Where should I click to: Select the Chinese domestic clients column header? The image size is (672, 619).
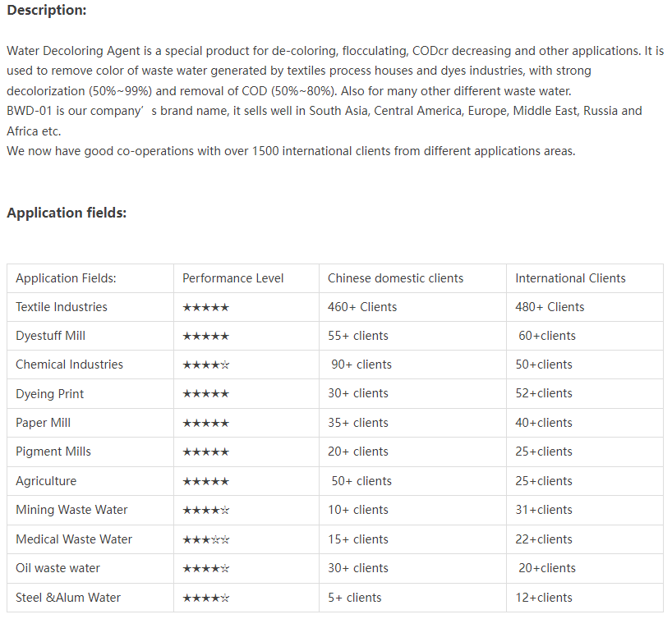(395, 278)
